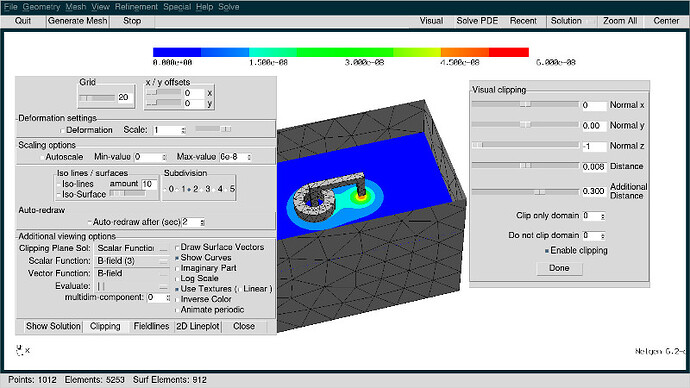Open the Refinement menu

coord(136,7)
